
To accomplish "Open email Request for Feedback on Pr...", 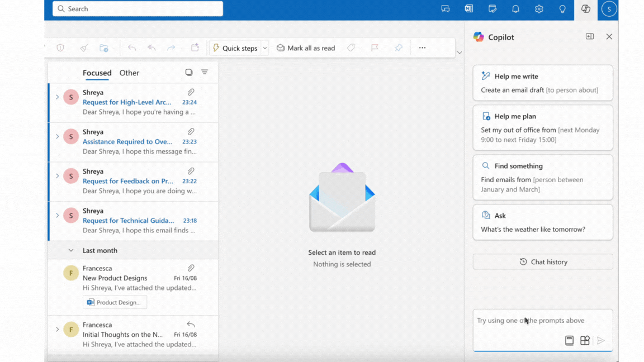I will point(134,182).
